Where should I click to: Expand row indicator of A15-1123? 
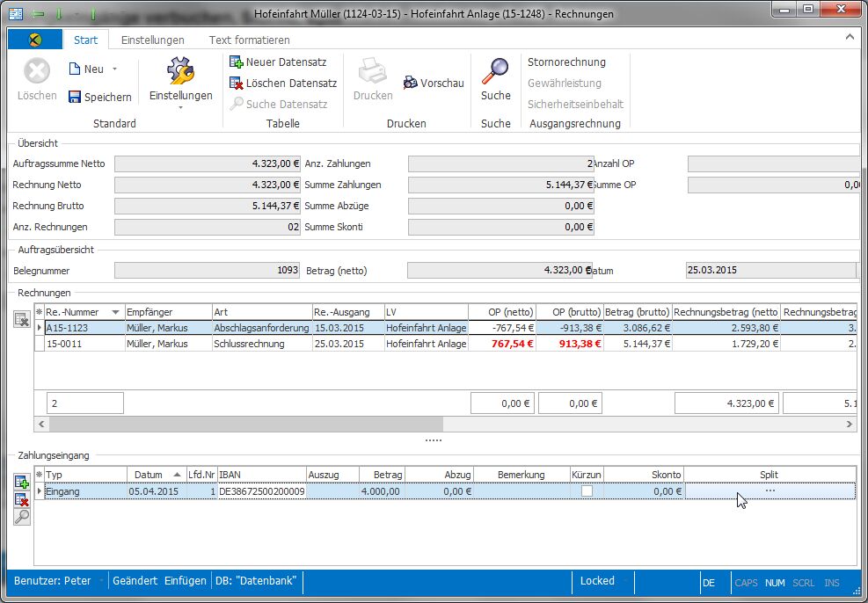click(40, 328)
